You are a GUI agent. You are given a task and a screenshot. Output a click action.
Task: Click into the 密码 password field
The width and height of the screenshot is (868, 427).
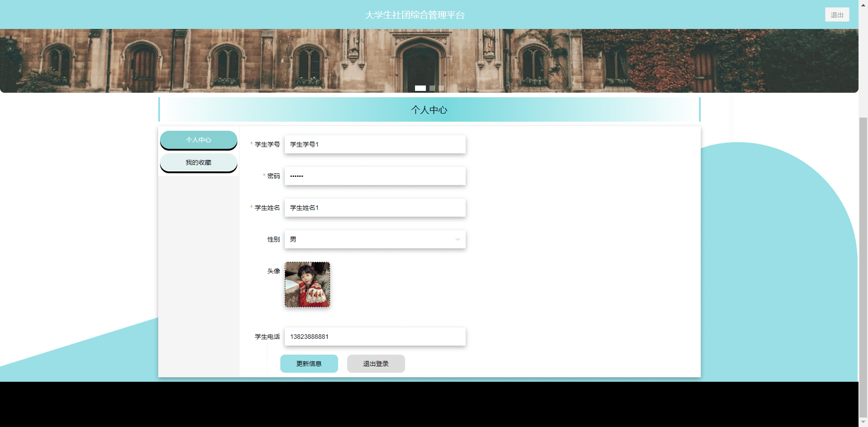coord(375,176)
